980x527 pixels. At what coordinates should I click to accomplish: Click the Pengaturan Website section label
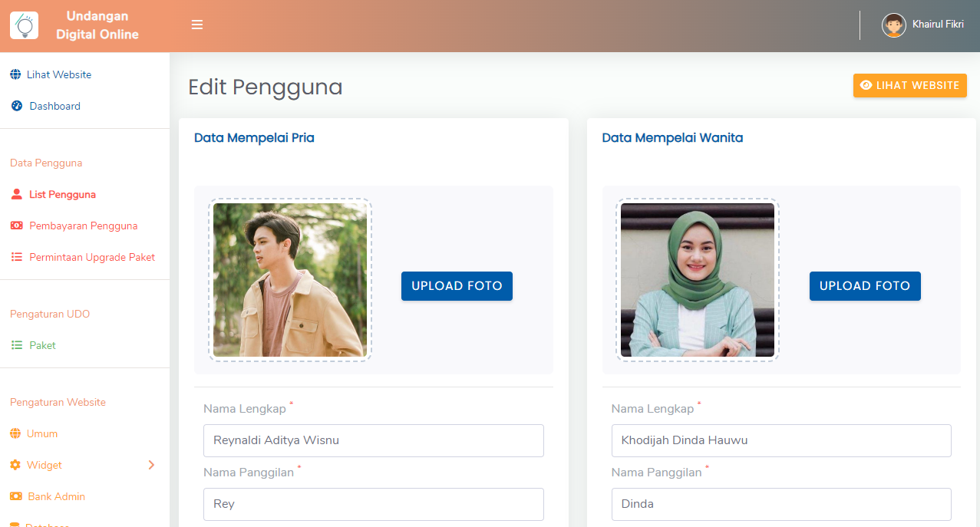[x=58, y=402]
